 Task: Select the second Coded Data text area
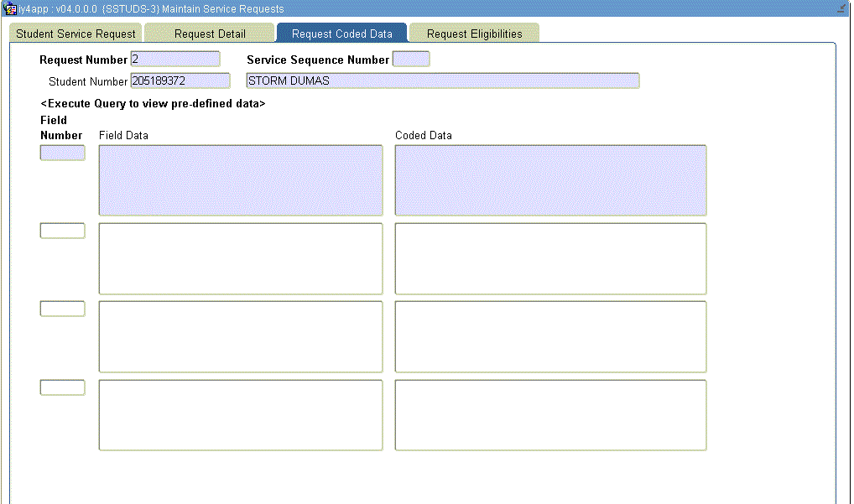pos(550,258)
